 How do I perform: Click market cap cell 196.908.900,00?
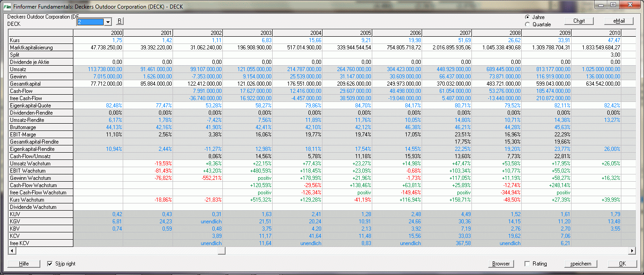tap(248, 48)
